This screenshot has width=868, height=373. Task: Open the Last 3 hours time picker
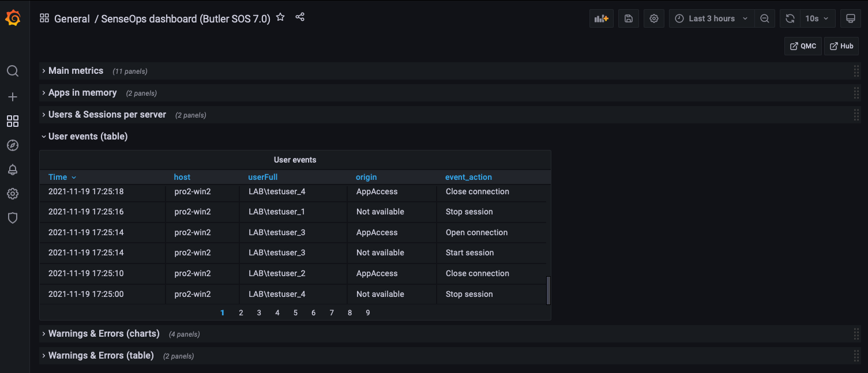pos(712,18)
